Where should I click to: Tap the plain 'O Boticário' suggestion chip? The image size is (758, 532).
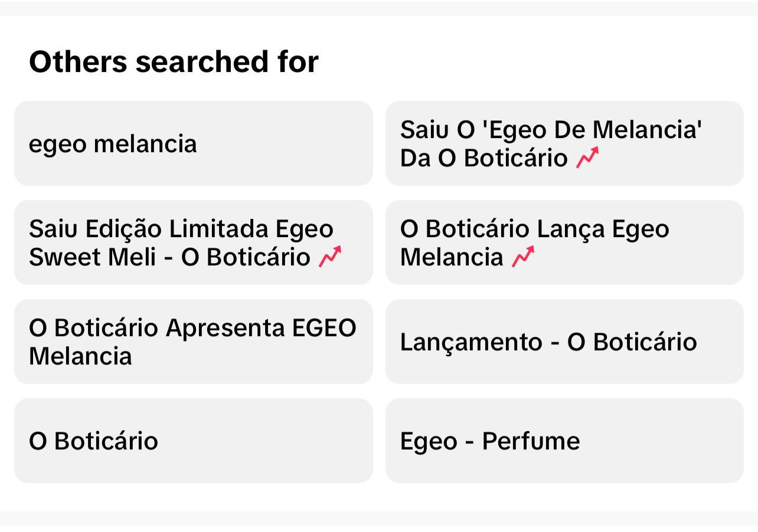pos(194,441)
